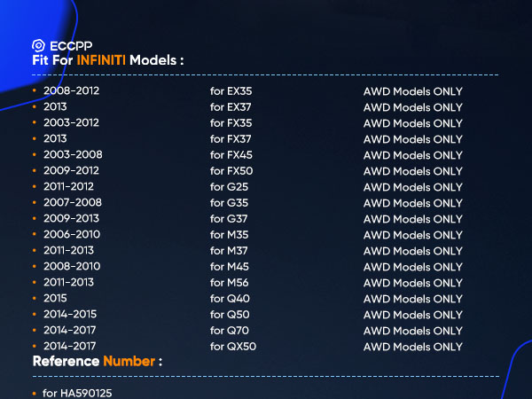The image size is (532, 399).
Task: Click the 'Reference Number' heading
Action: click(98, 362)
